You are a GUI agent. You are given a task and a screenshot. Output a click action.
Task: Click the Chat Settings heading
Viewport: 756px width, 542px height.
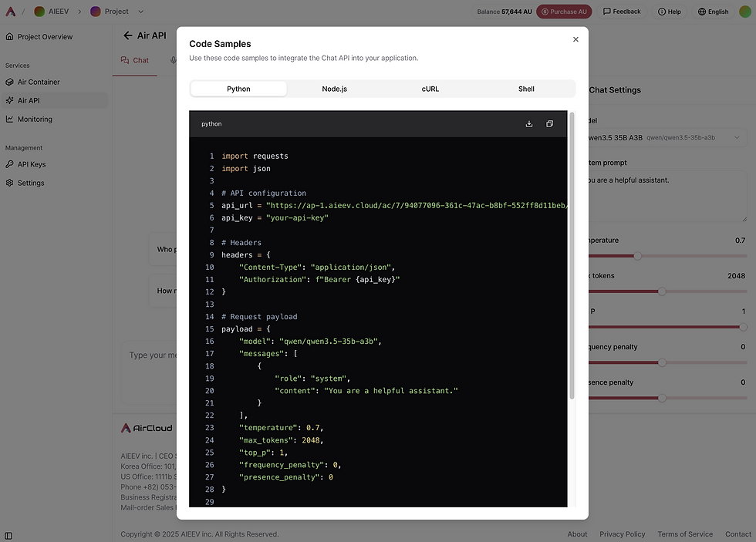point(615,90)
